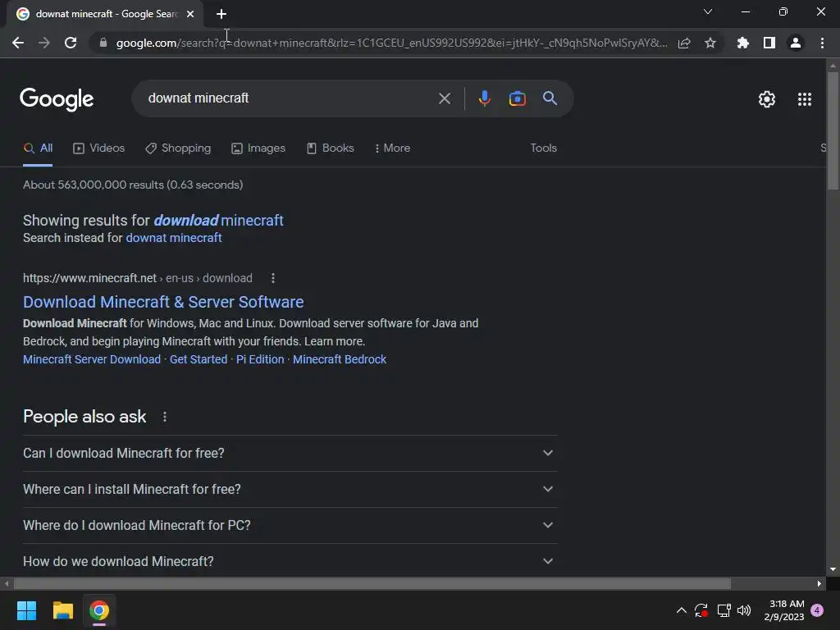Open the volume control tray icon
The height and width of the screenshot is (630, 840).
tap(743, 610)
